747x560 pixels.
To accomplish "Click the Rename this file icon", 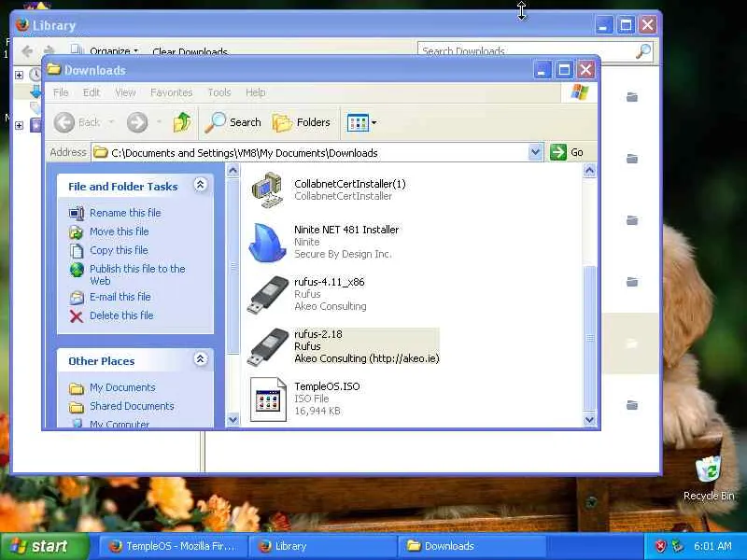I will point(77,214).
